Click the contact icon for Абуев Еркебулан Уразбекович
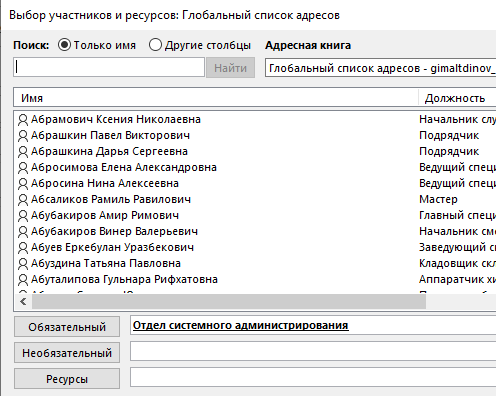Screen dimensions: 496x396 click(23, 248)
